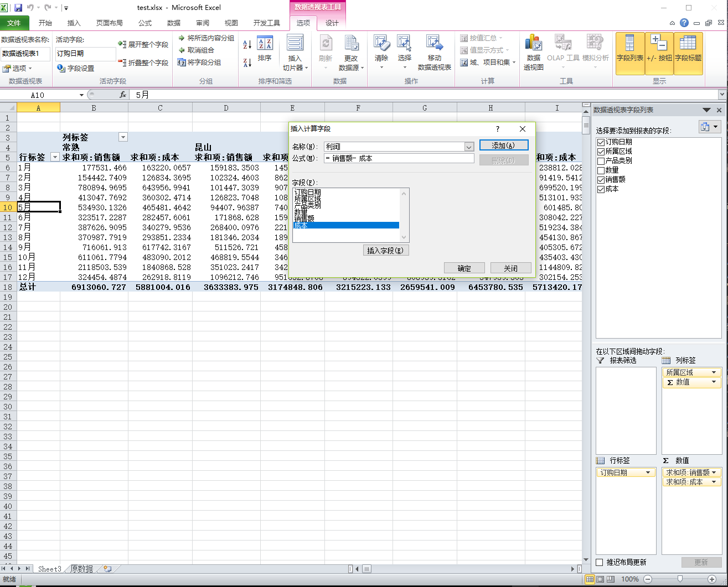Open the 行标签 filter dropdown in cell A5
Viewport: 728px width, 587px height.
pos(55,157)
